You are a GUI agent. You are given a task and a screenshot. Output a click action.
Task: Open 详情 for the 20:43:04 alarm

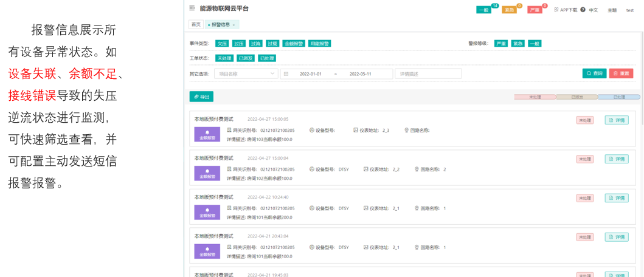[617, 237]
